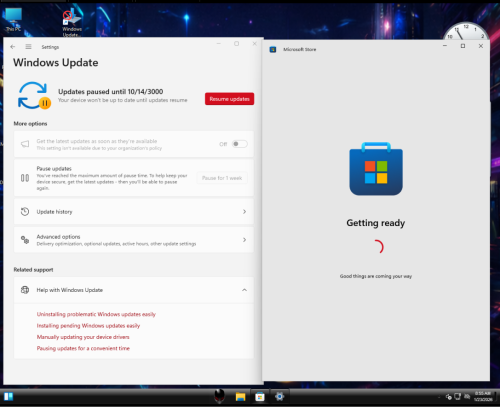Minimize the Microsoft Store window
This screenshot has height=407, width=500.
(445, 46)
